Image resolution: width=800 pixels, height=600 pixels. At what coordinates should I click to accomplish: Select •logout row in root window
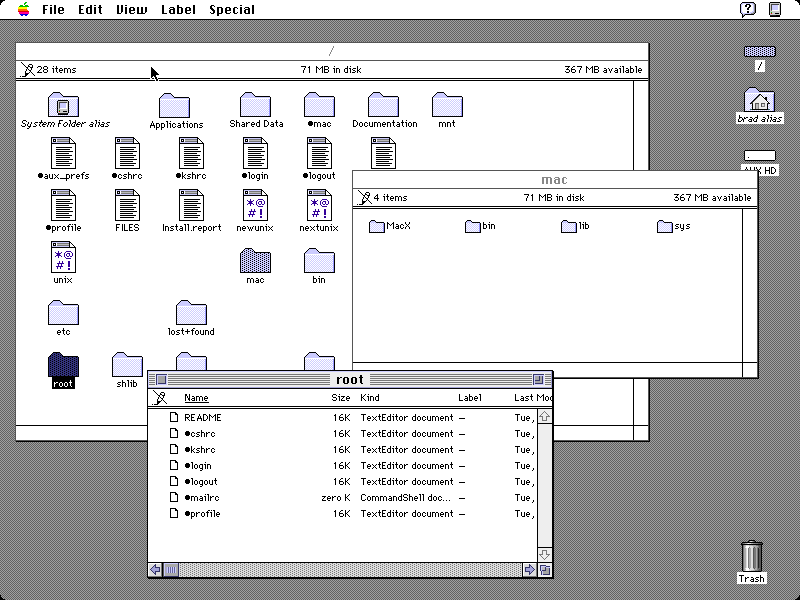[342, 482]
